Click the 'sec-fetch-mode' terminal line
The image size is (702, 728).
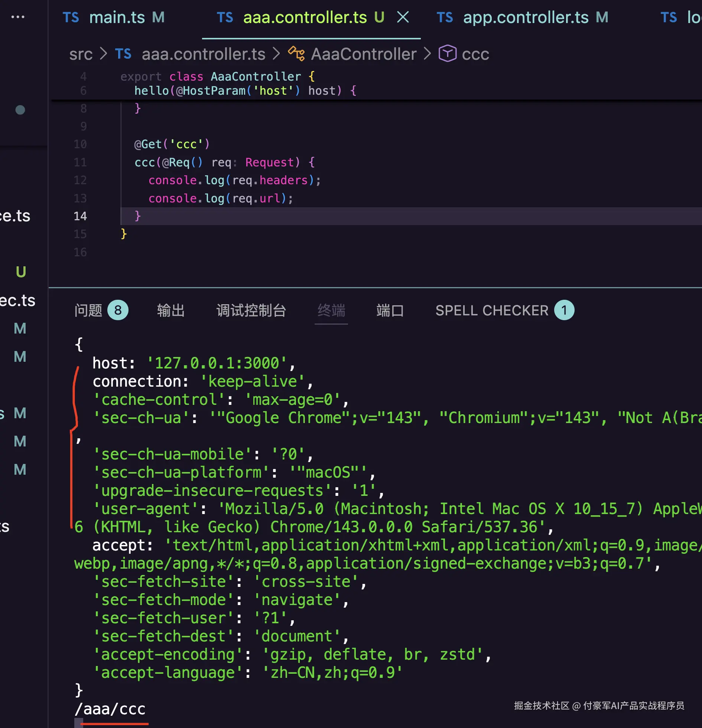(221, 600)
